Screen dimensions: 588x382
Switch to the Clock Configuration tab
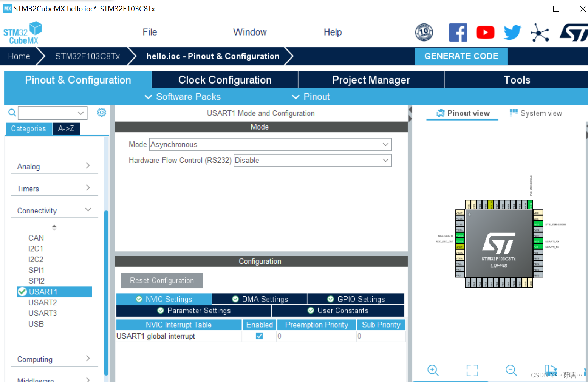(225, 80)
